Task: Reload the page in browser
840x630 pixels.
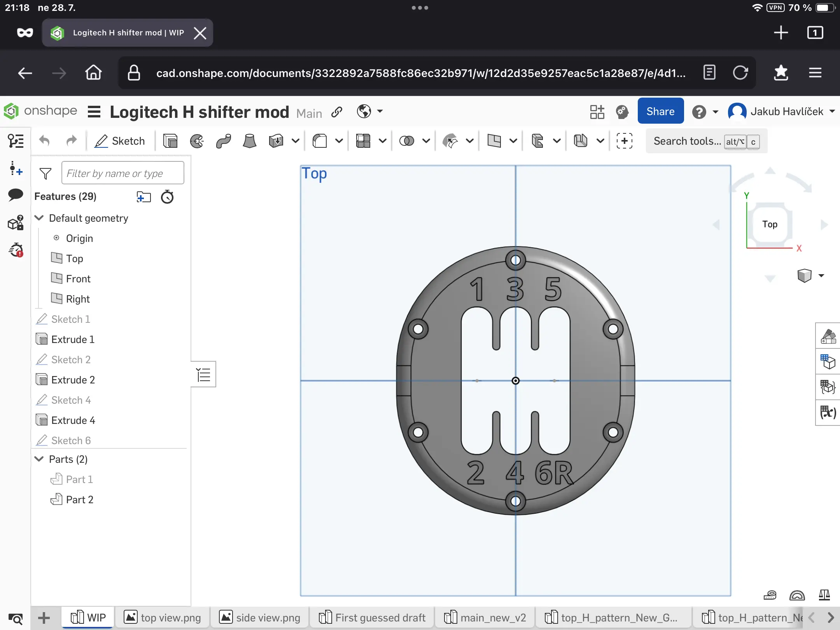Action: 740,73
